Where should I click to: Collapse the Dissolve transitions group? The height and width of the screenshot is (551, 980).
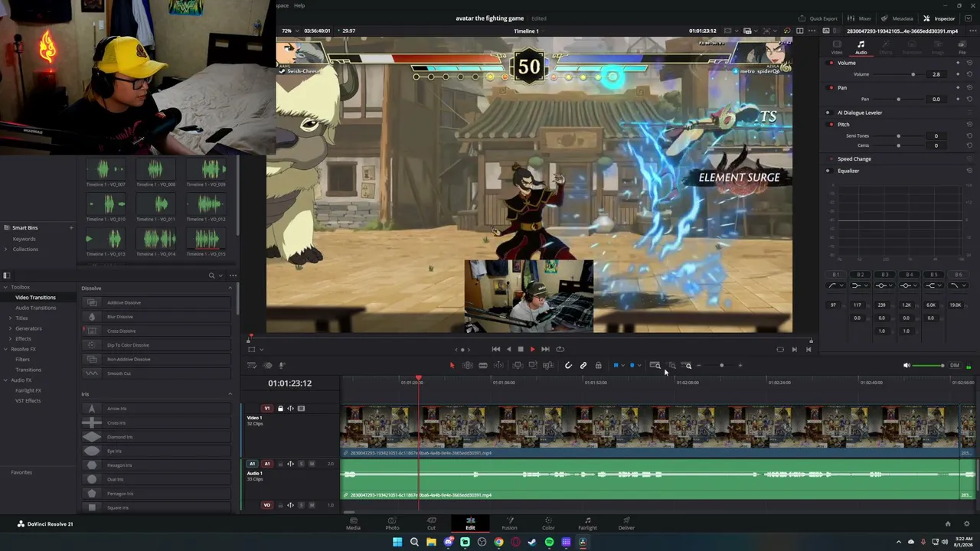[x=230, y=288]
